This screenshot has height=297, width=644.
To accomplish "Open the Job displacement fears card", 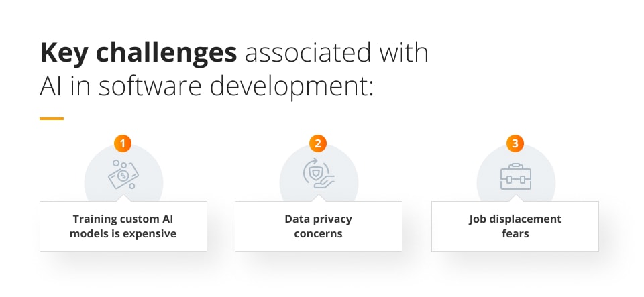I will 515,226.
